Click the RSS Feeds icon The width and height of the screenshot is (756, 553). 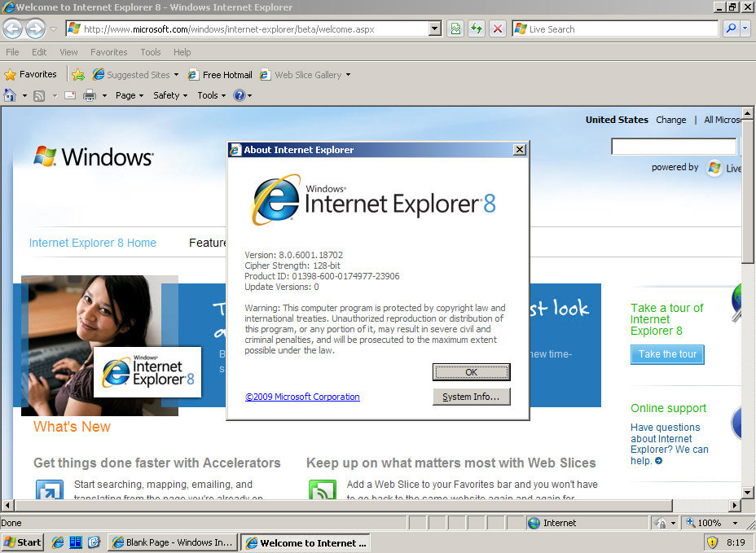[39, 95]
